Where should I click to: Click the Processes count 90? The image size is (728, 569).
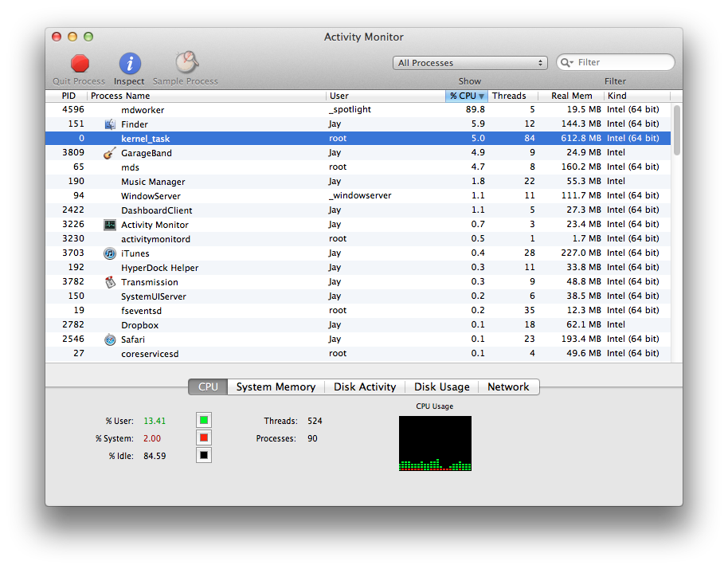click(x=312, y=438)
